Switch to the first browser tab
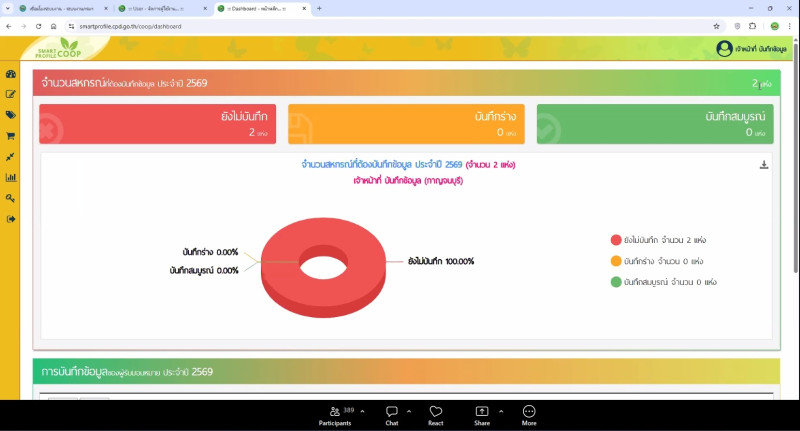800x431 pixels. point(58,8)
